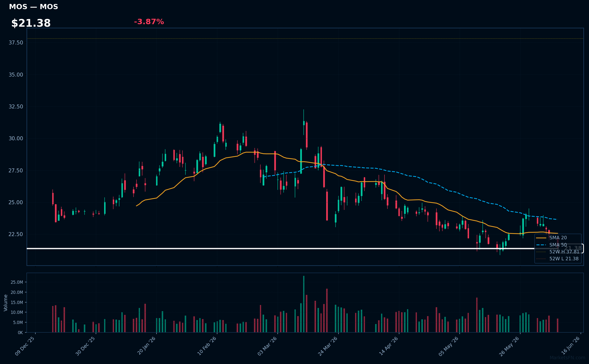Click the tallest green volume bar
The width and height of the screenshot is (589, 364).
click(304, 304)
